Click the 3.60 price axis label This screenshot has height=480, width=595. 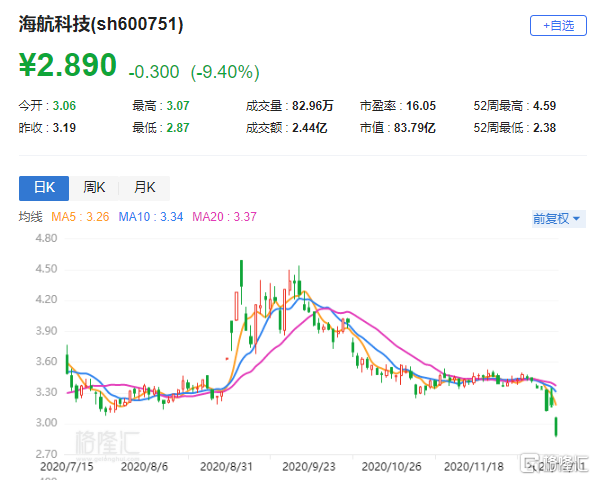(x=46, y=361)
